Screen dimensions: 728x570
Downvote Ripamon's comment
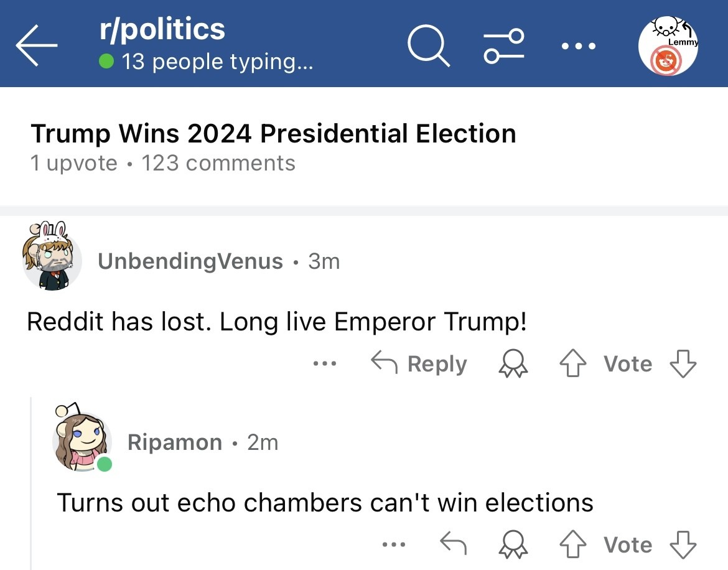683,544
